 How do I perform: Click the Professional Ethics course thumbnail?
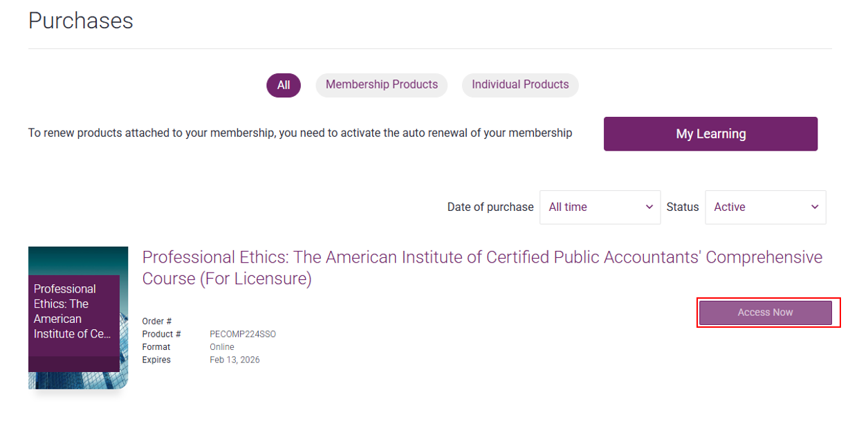coord(78,318)
